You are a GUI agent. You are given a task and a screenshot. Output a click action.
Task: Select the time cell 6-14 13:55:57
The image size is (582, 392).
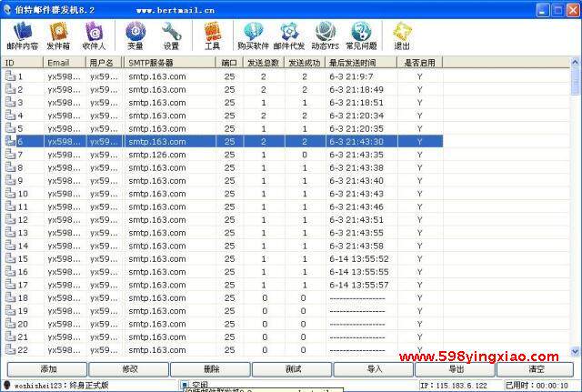359,285
